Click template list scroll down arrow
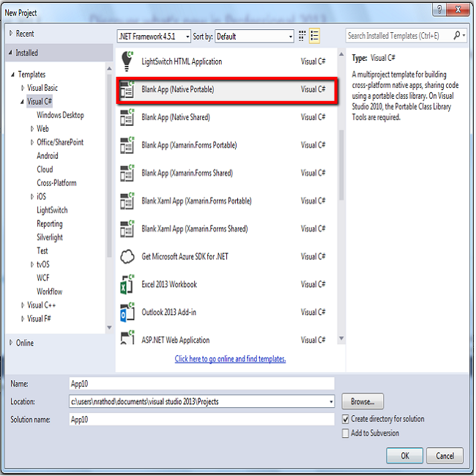The width and height of the screenshot is (476, 476). click(x=341, y=338)
